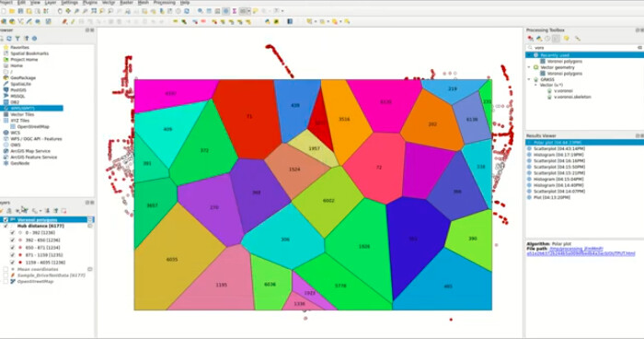
Task: Open the Python scripts icon in Processing Toolbox
Action: click(539, 39)
